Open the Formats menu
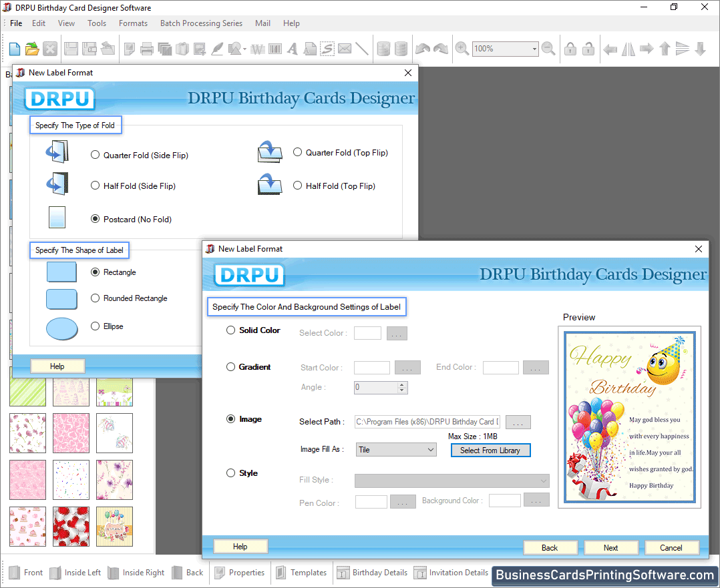720x588 pixels. (x=133, y=23)
